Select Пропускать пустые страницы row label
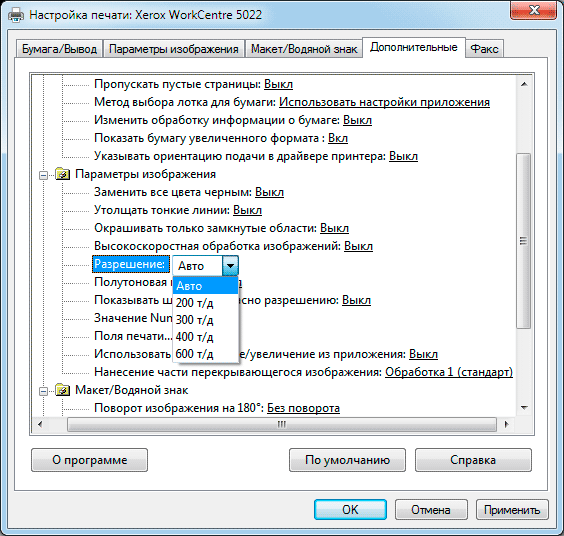 (x=177, y=84)
